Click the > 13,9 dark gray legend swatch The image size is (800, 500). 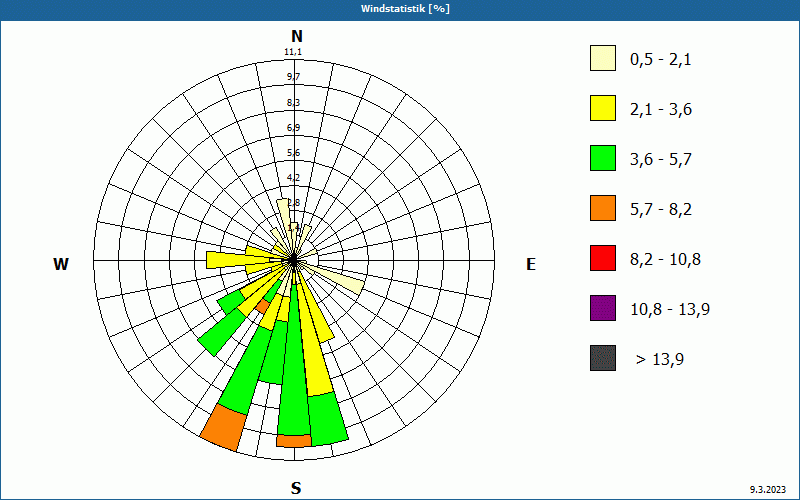coord(603,358)
